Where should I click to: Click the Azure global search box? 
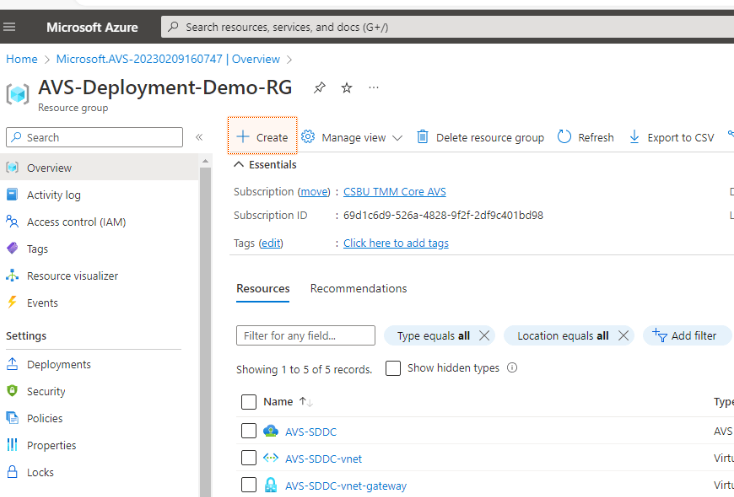[448, 27]
